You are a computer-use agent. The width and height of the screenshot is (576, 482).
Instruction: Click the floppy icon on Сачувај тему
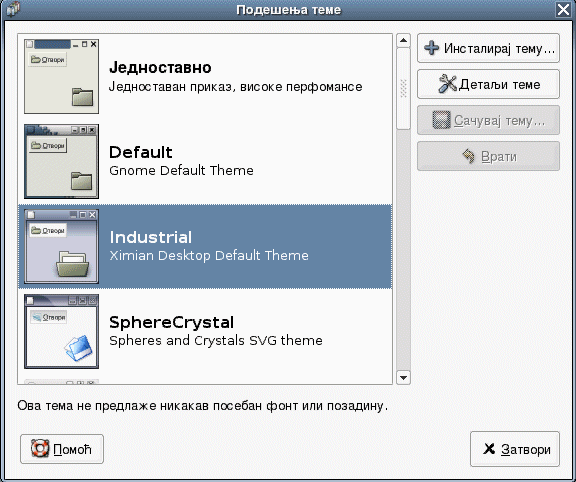(x=441, y=120)
